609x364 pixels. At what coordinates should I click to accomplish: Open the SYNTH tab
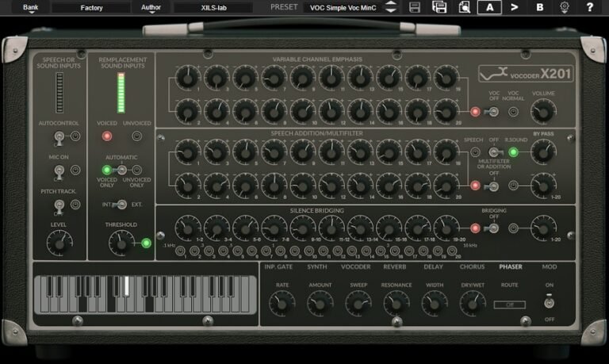coord(317,267)
